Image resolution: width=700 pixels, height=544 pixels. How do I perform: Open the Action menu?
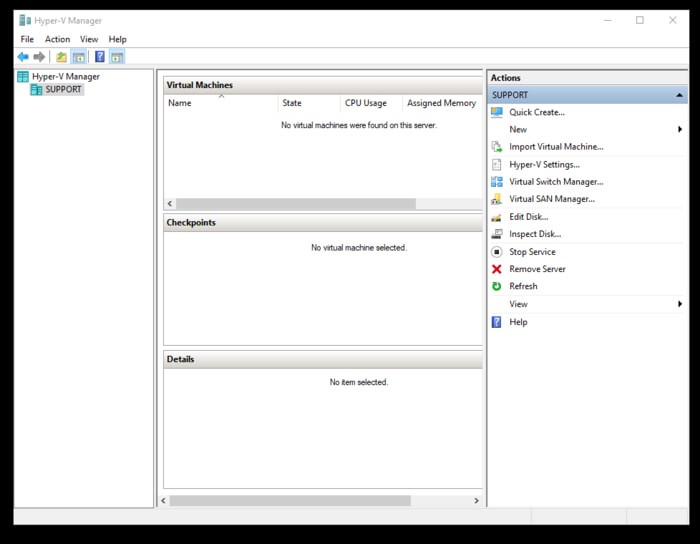coord(57,39)
